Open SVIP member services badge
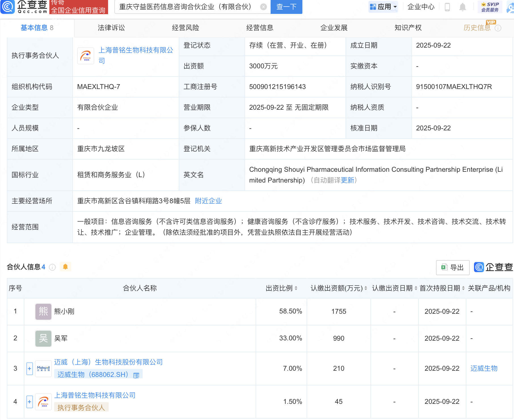Viewport: 514px width, 420px height. (490, 7)
